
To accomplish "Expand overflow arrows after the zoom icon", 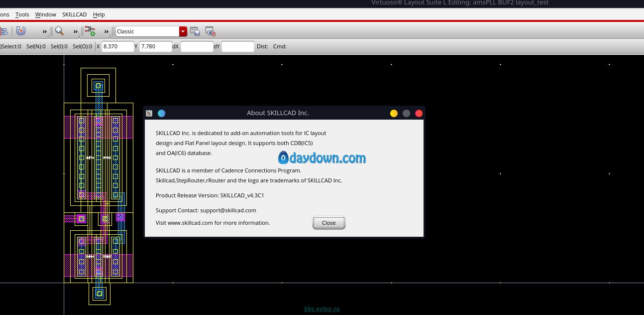I will click(76, 31).
